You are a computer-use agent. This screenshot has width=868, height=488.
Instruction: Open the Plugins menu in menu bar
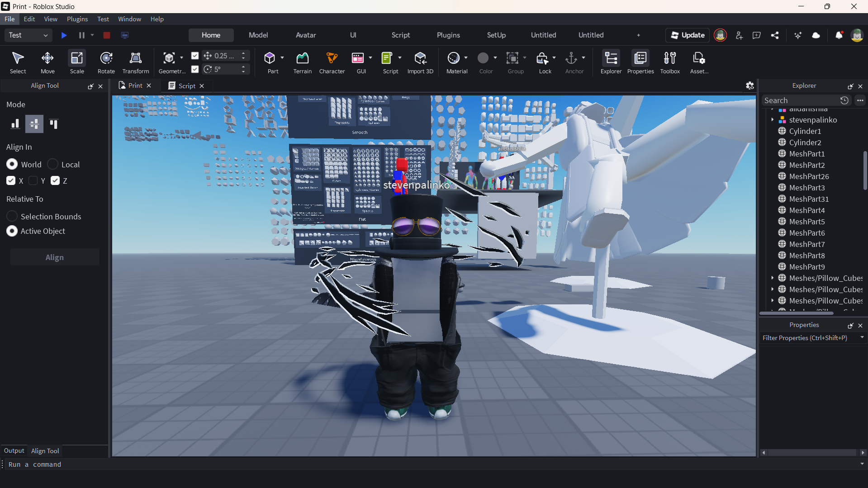pos(77,19)
